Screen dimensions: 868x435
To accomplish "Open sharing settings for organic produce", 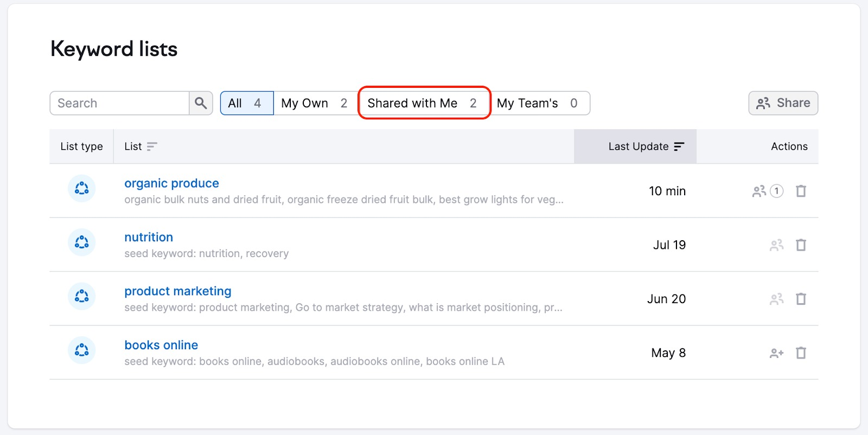I will (x=759, y=191).
